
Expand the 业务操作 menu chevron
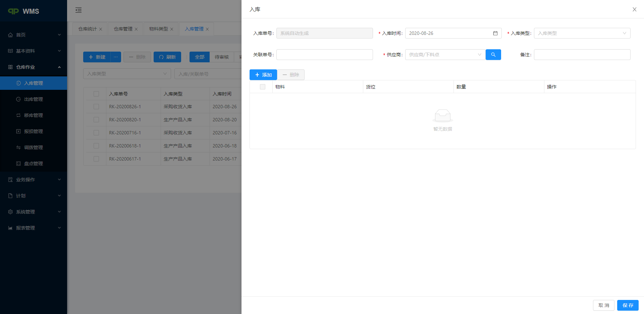59,180
